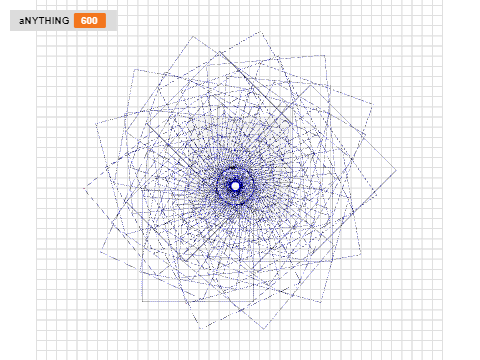Click the small black smudge above center ring

click(x=232, y=168)
